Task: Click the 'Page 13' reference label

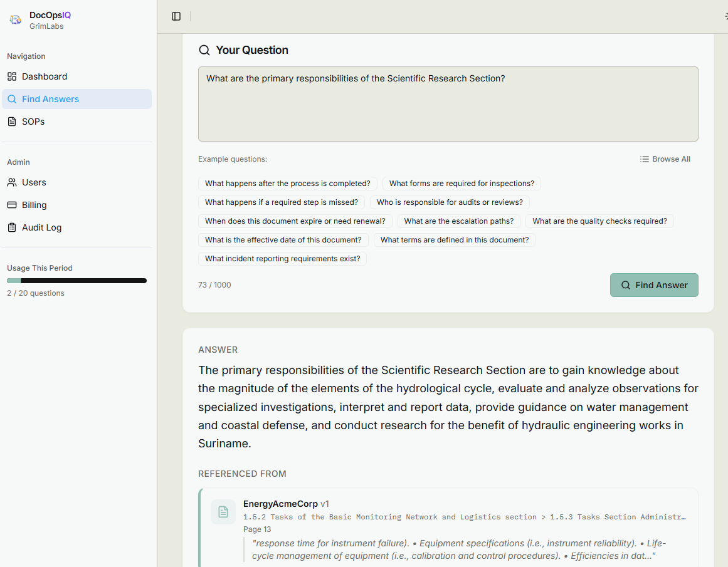Action: tap(257, 529)
